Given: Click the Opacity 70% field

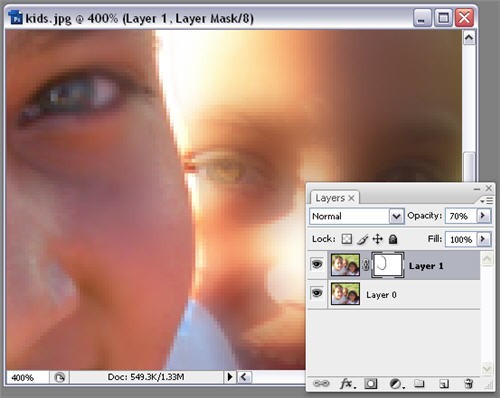Looking at the screenshot, I should tap(461, 216).
